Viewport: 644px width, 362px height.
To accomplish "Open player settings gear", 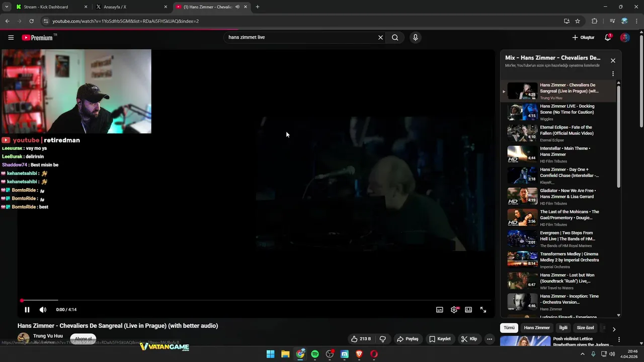I will tap(454, 310).
